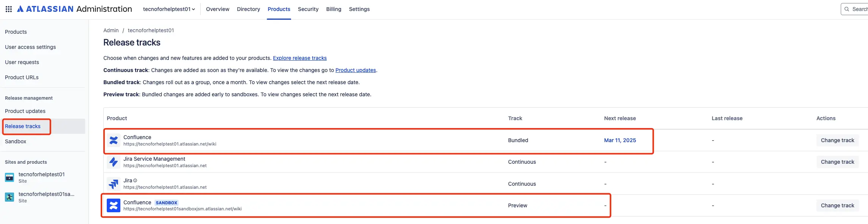Click the Bundled track cell for Confluence
This screenshot has width=868, height=224.
(518, 140)
